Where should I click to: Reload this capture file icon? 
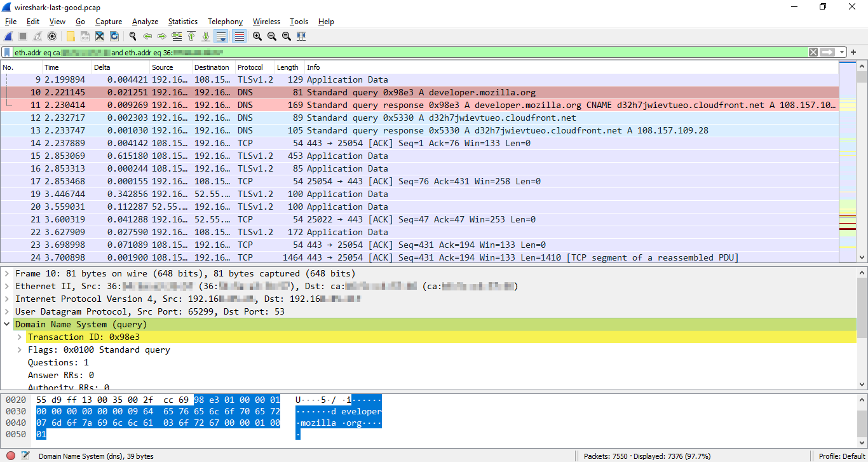[114, 36]
